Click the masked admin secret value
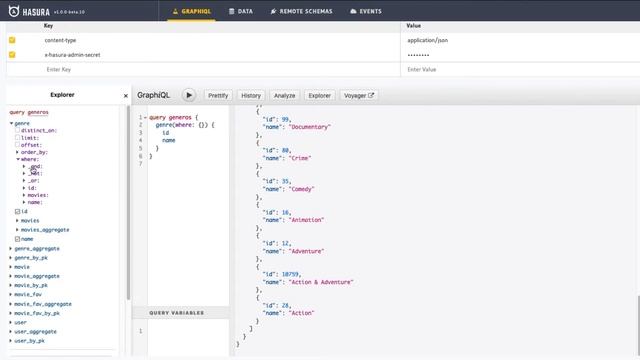 [x=418, y=55]
